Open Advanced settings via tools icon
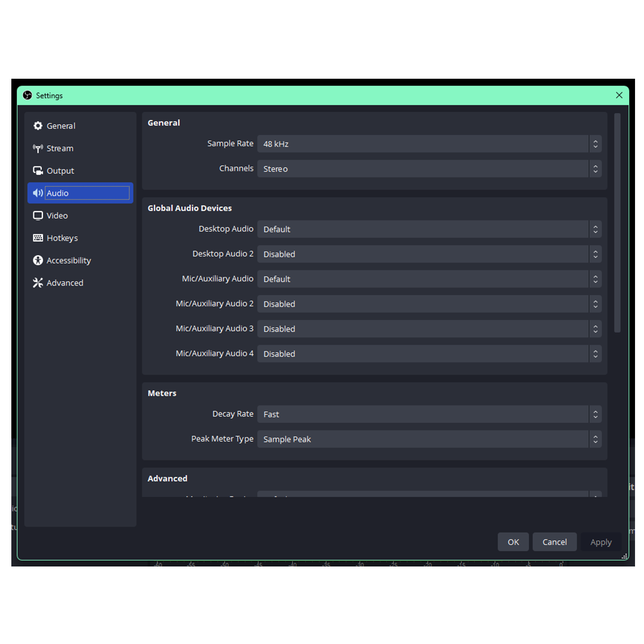Image resolution: width=644 pixels, height=644 pixels. coord(37,282)
